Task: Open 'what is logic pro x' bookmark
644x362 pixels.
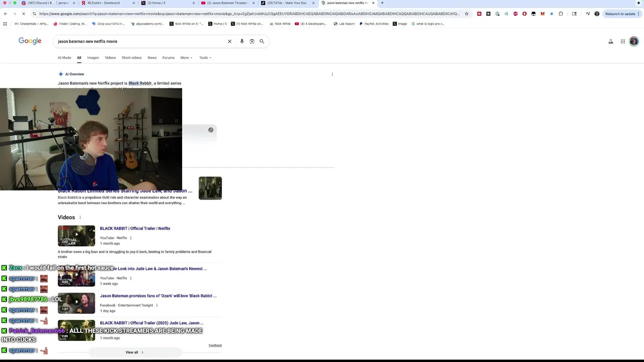Action: (428, 24)
